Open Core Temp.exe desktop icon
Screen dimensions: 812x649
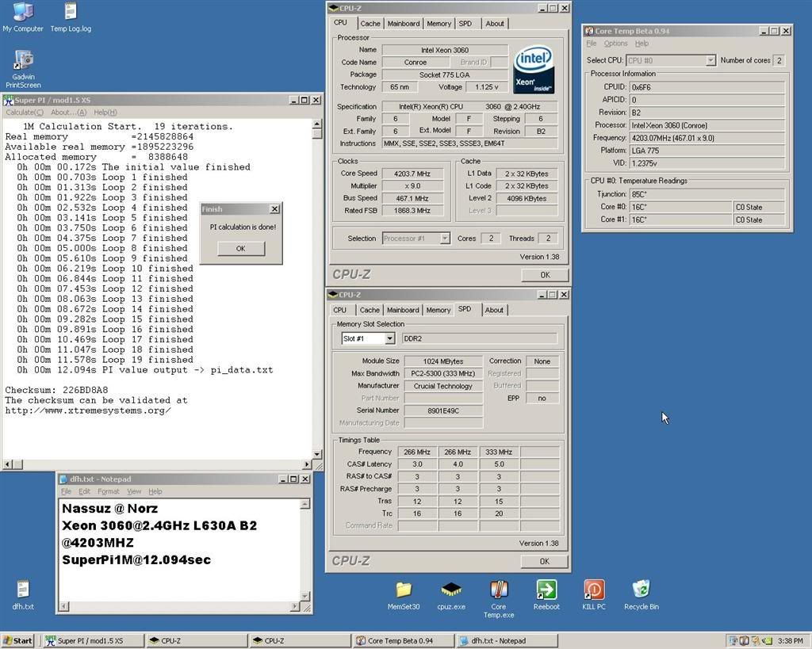(498, 590)
